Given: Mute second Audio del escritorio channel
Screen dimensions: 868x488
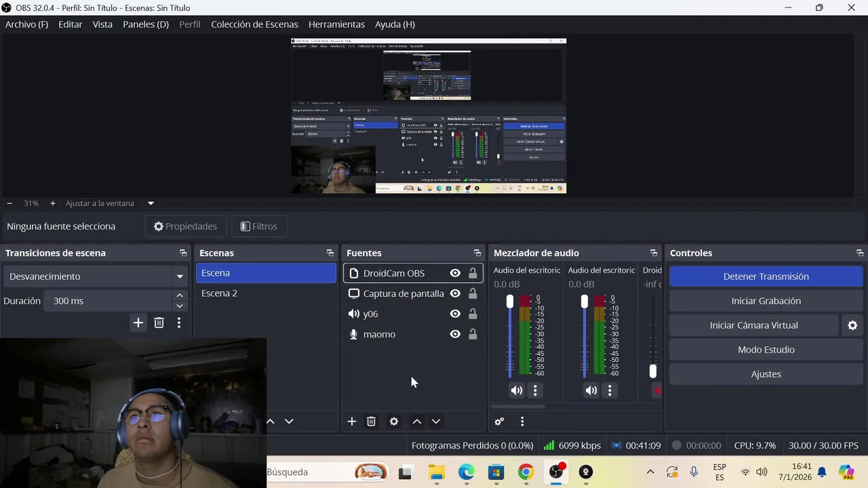Looking at the screenshot, I should pos(591,390).
